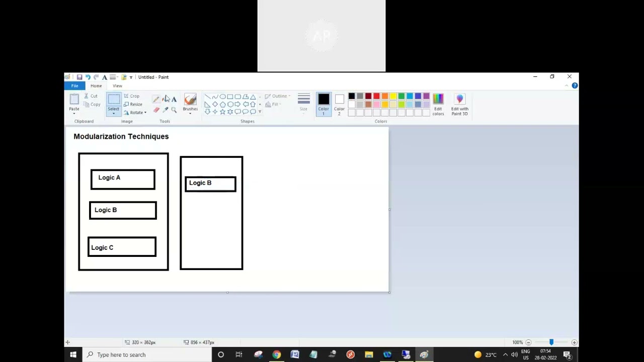Expand the Brushes dropdown arrow

(190, 113)
